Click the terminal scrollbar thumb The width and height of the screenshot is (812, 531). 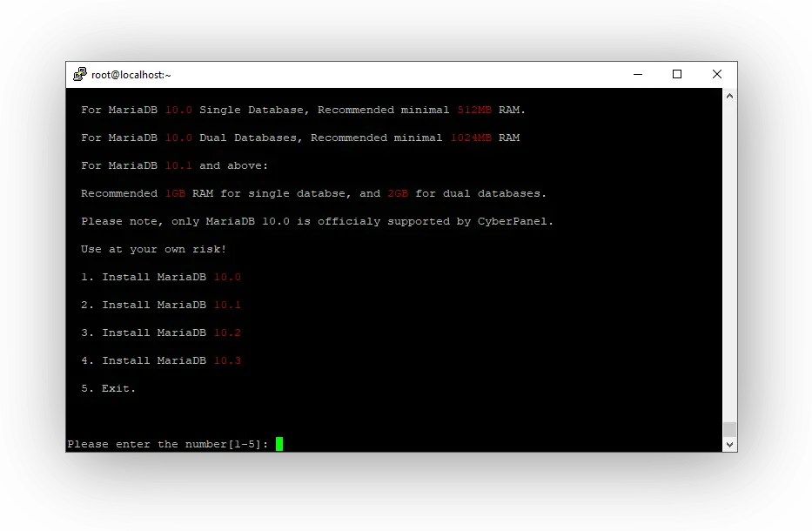point(729,429)
